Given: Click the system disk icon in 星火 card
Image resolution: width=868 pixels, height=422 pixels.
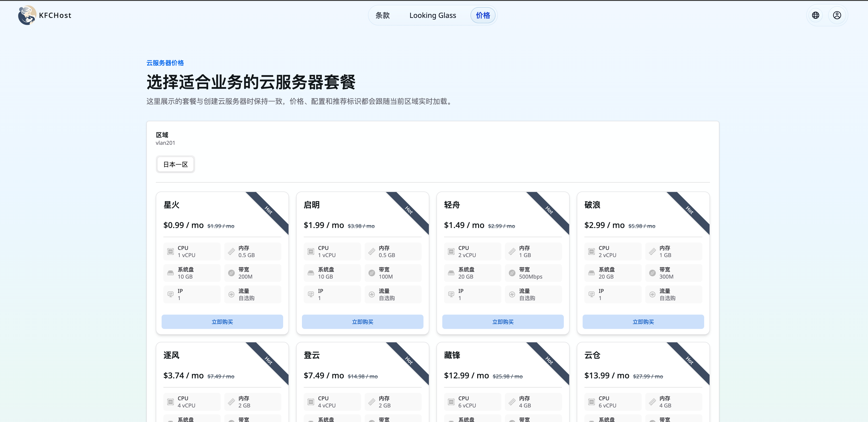Looking at the screenshot, I should pos(171,273).
